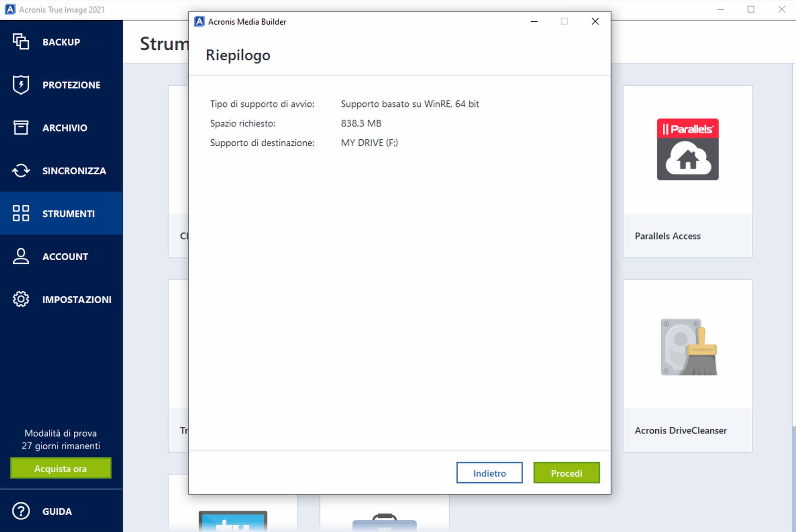Image resolution: width=796 pixels, height=532 pixels.
Task: Click the Archivio box icon
Action: pyautogui.click(x=21, y=127)
